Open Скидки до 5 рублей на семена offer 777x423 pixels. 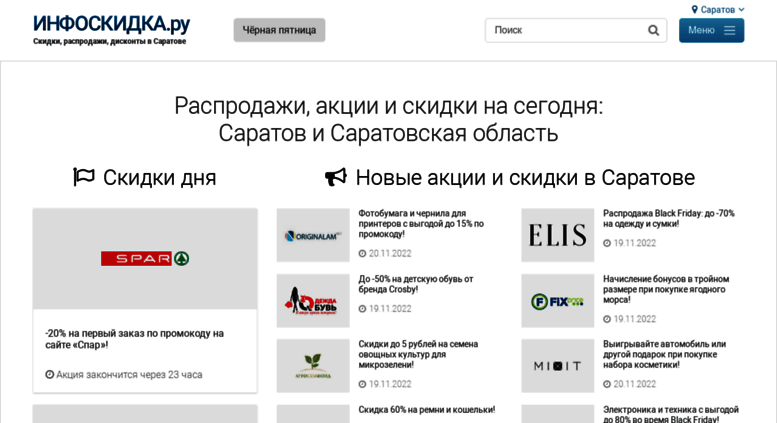tap(418, 354)
